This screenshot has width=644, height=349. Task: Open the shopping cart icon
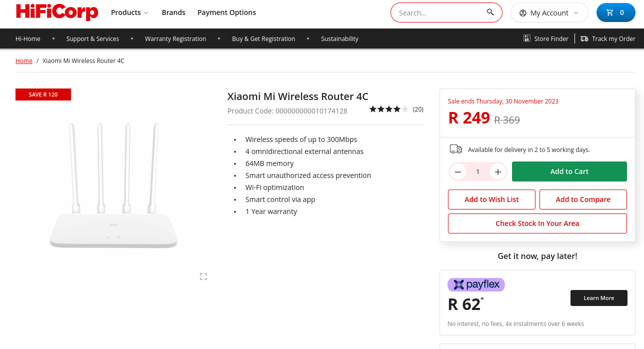pos(609,13)
